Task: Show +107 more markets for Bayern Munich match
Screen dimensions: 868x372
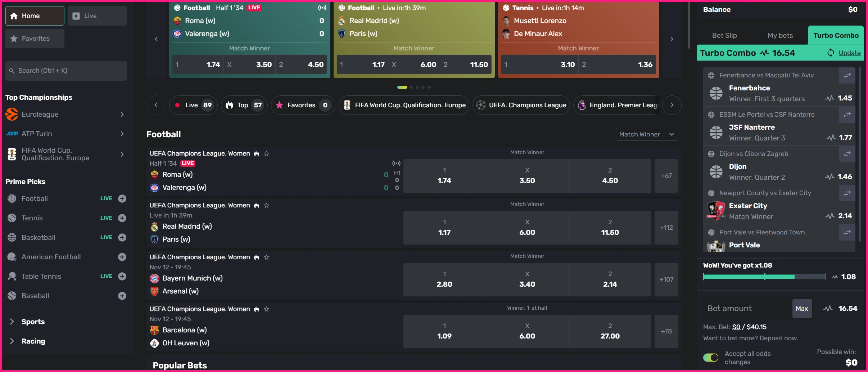Action: coord(666,279)
